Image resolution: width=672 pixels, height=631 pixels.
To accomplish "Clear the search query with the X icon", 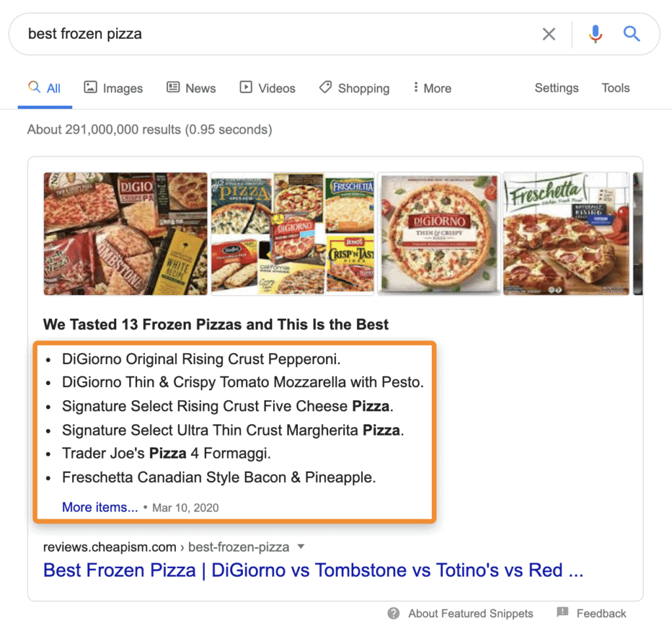I will click(x=549, y=33).
